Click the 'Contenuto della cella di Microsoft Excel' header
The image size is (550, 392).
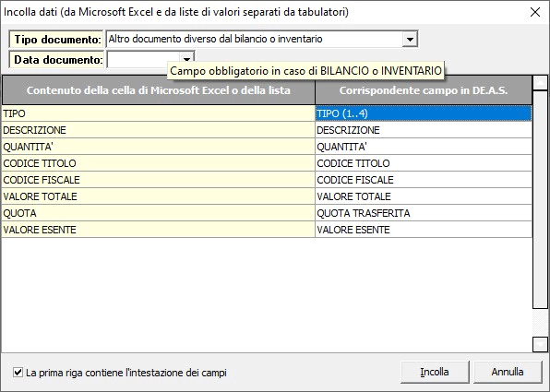pos(158,90)
